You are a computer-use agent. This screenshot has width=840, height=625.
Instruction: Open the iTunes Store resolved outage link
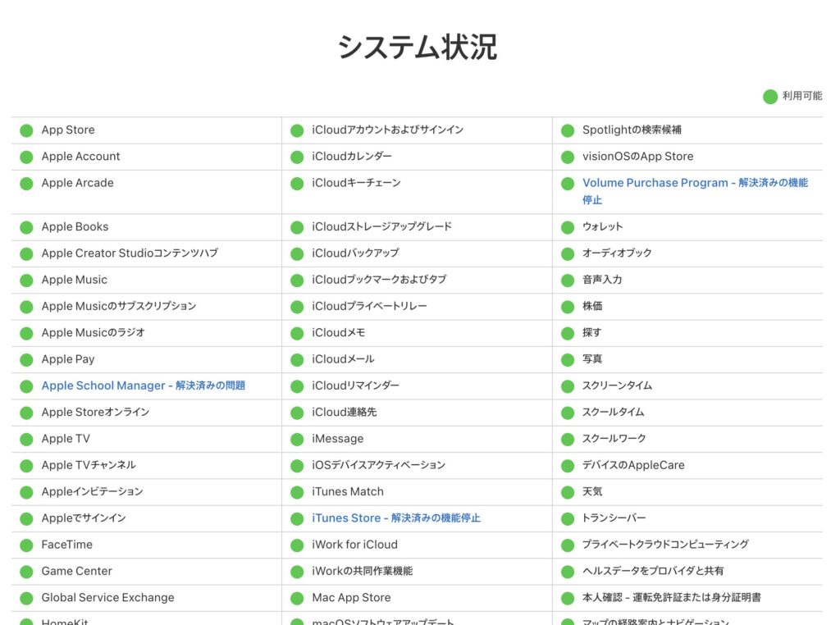click(x=395, y=518)
